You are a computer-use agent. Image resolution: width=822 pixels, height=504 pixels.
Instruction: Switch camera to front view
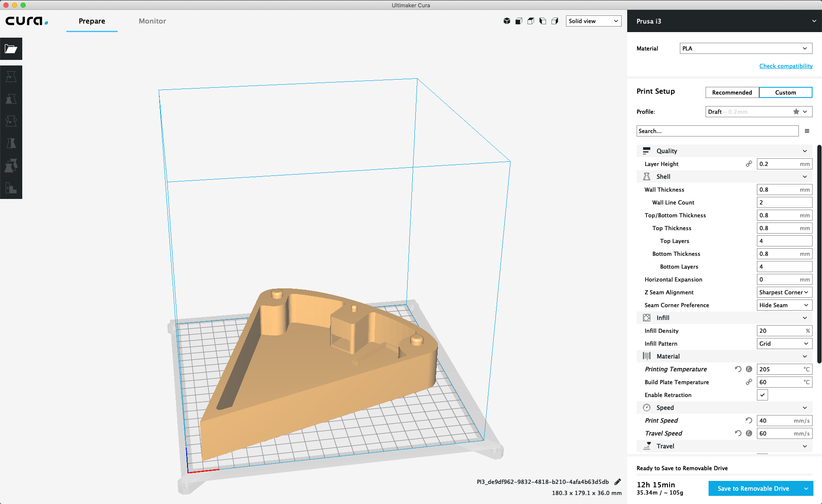pyautogui.click(x=519, y=21)
